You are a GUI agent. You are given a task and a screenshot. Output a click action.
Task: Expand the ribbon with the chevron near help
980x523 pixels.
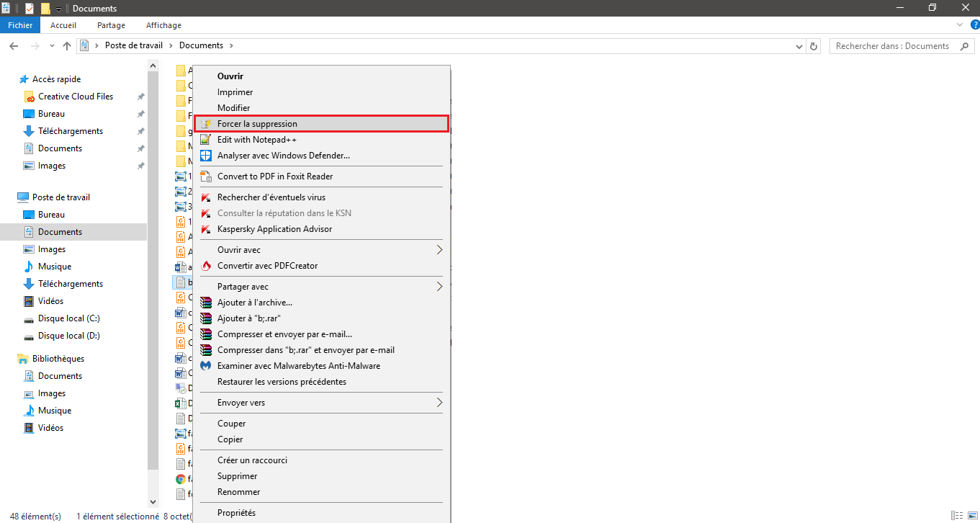[959, 24]
